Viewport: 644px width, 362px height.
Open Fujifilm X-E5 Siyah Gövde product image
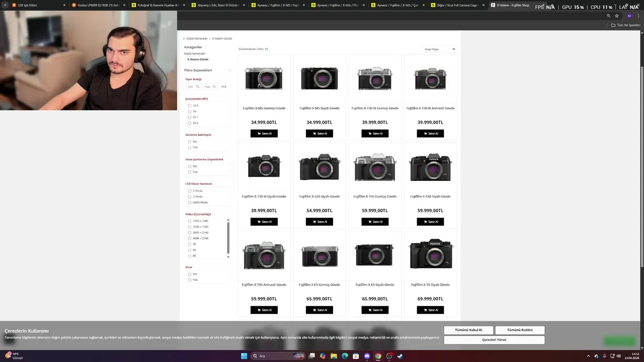coord(375,255)
